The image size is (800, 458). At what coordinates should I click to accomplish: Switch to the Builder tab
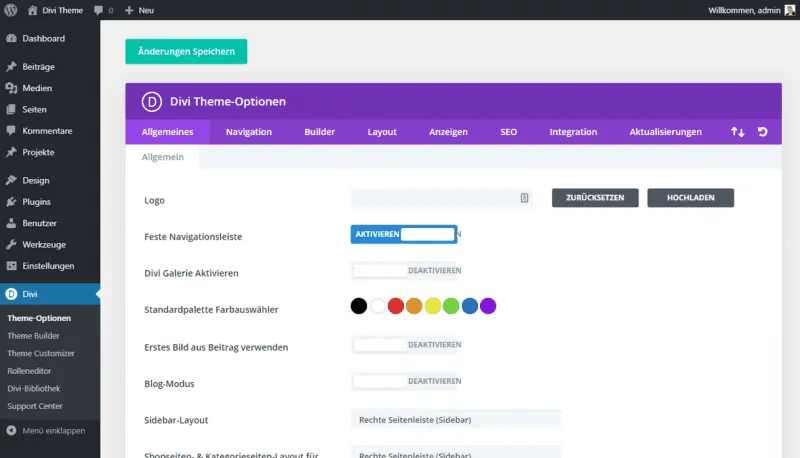320,132
